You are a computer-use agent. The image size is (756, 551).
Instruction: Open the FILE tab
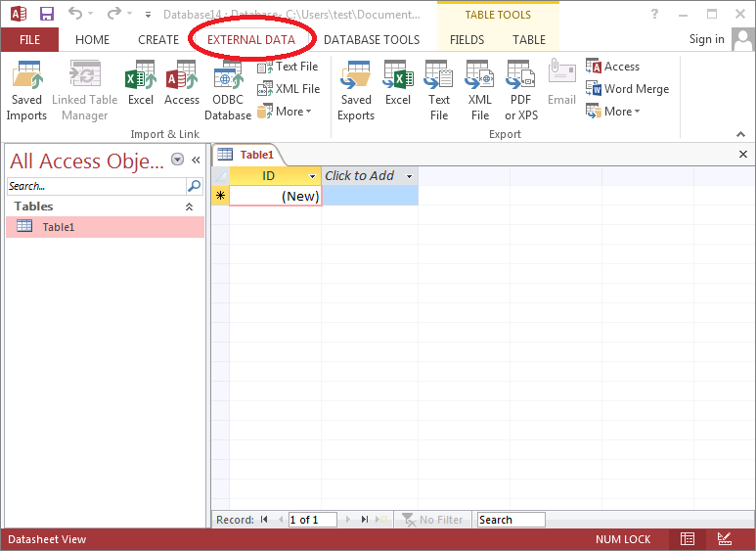pyautogui.click(x=29, y=39)
